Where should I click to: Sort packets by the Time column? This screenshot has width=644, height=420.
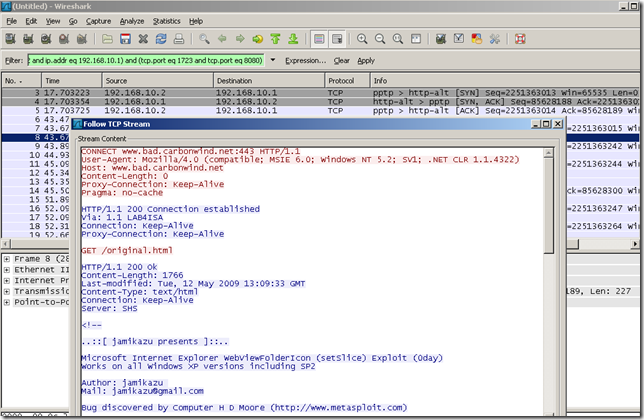[71, 80]
